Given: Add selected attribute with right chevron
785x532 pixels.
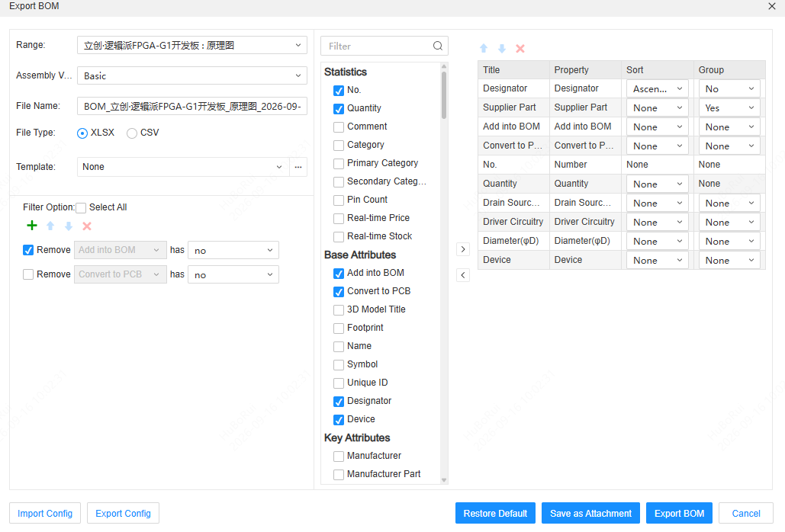Looking at the screenshot, I should coord(463,249).
